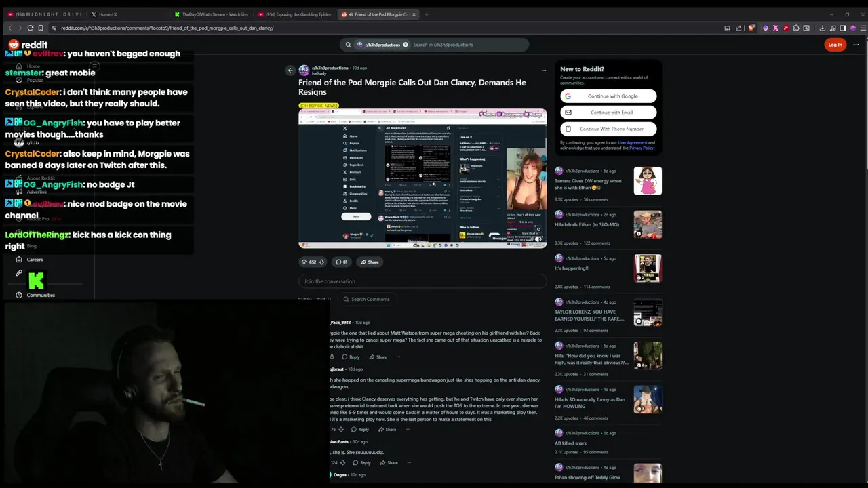Downvote the Morgpie post
868x488 pixels.
[x=321, y=262]
